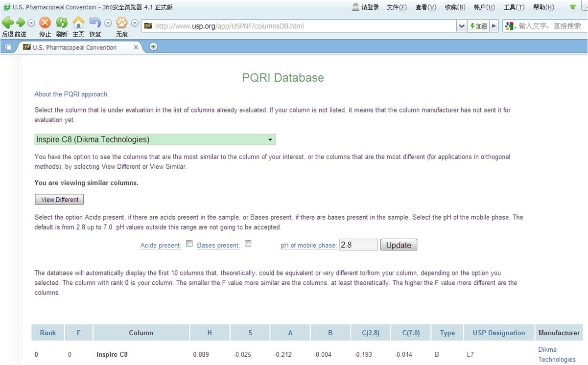Click the 加速 accelerate button

click(x=479, y=26)
